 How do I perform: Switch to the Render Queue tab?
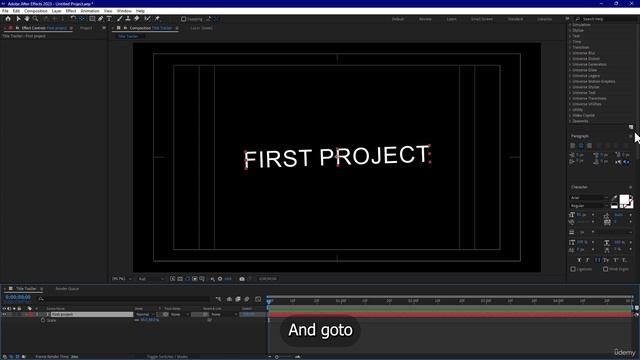67,289
